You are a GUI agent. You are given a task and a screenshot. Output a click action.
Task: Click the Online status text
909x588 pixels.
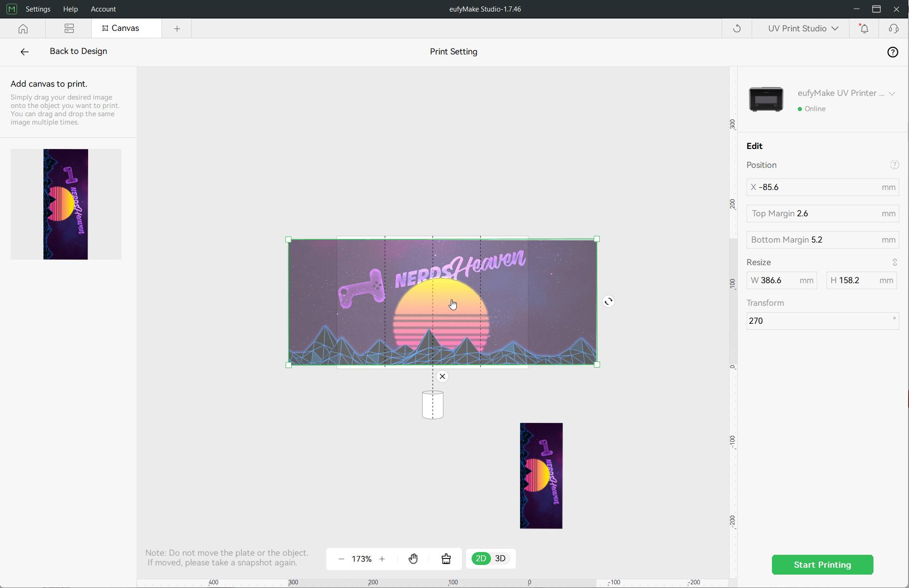815,109
